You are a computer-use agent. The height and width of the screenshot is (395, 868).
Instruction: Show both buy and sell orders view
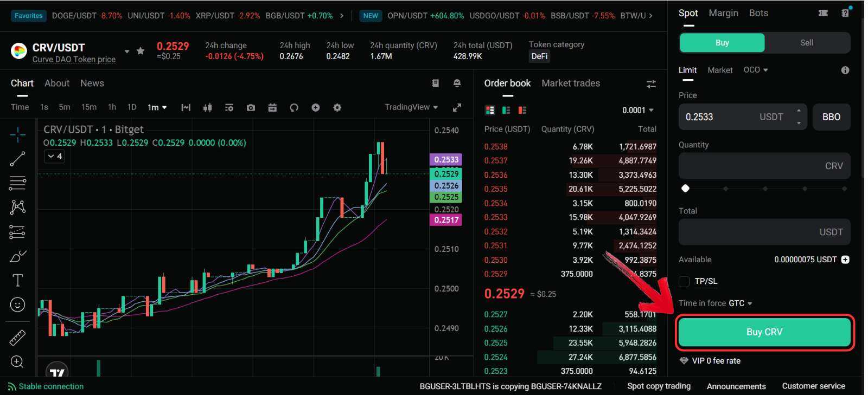(490, 110)
